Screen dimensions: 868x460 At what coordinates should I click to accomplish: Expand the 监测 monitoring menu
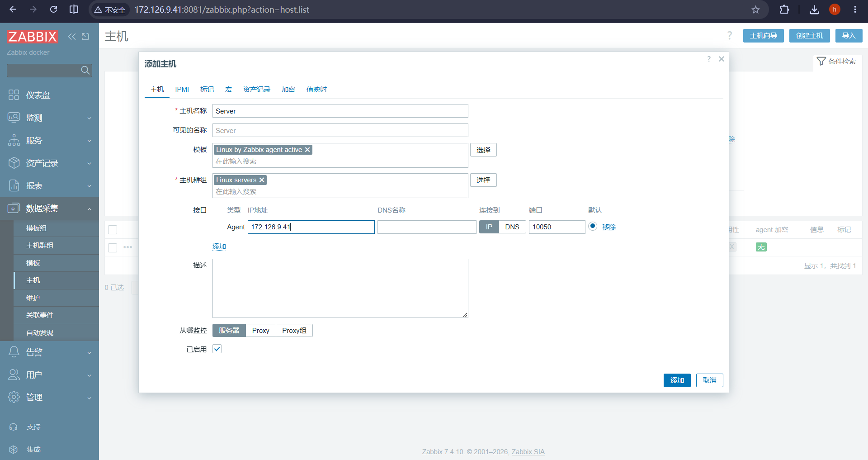click(49, 118)
